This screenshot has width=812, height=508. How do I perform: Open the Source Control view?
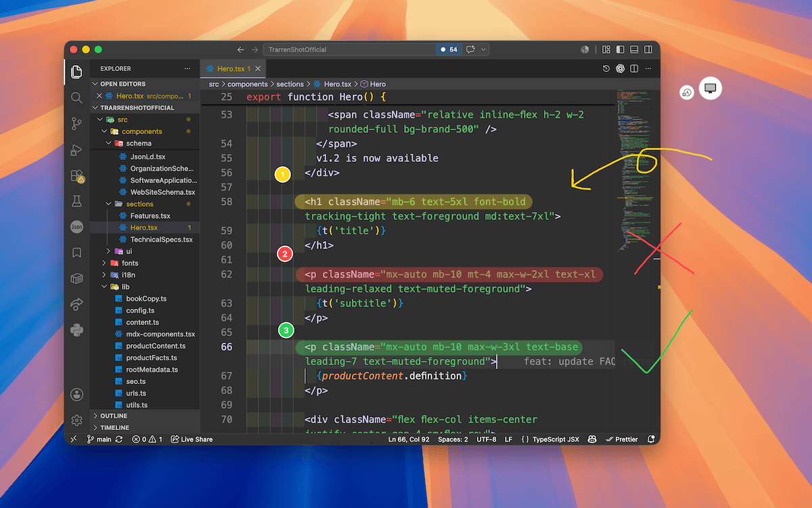pyautogui.click(x=76, y=123)
